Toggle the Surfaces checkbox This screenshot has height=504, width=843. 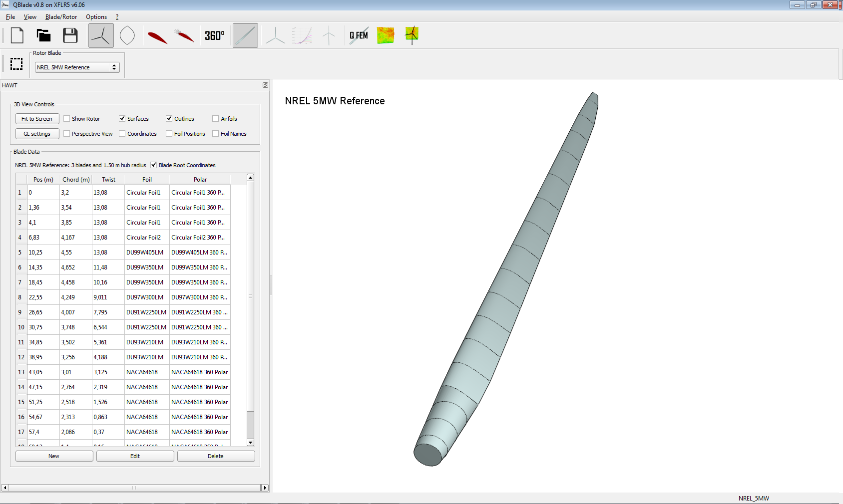pos(122,119)
